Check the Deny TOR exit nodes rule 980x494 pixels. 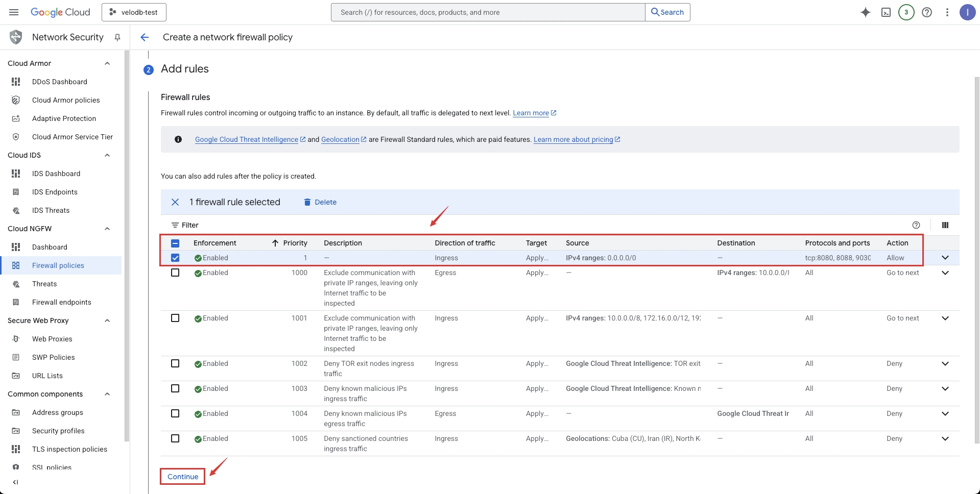[x=175, y=363]
